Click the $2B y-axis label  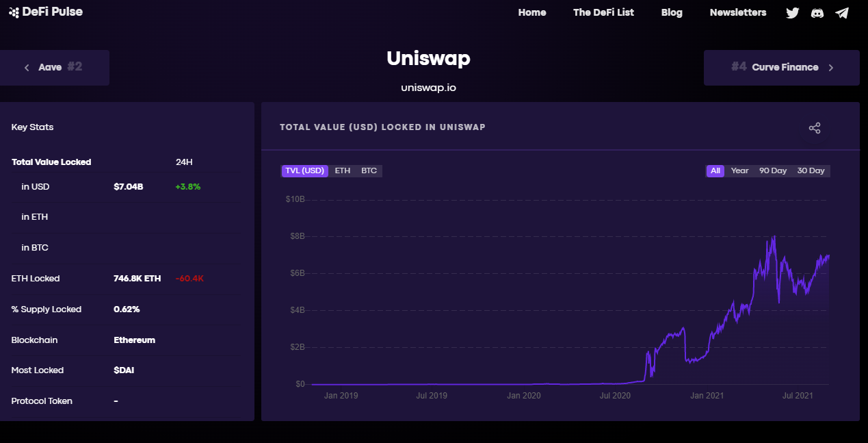[297, 348]
